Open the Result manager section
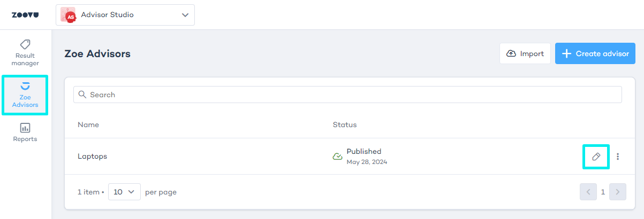 coord(25,52)
